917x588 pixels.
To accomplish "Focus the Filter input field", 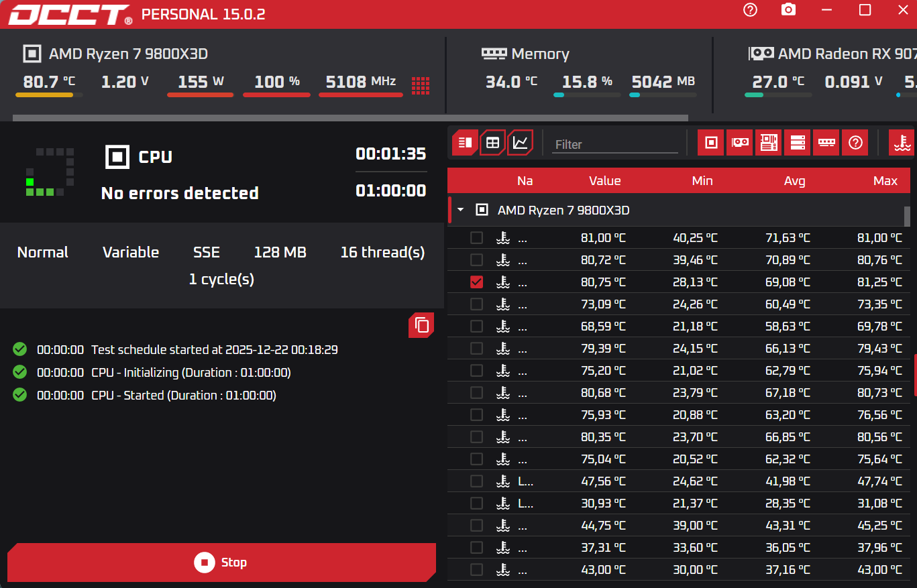I will pos(615,144).
